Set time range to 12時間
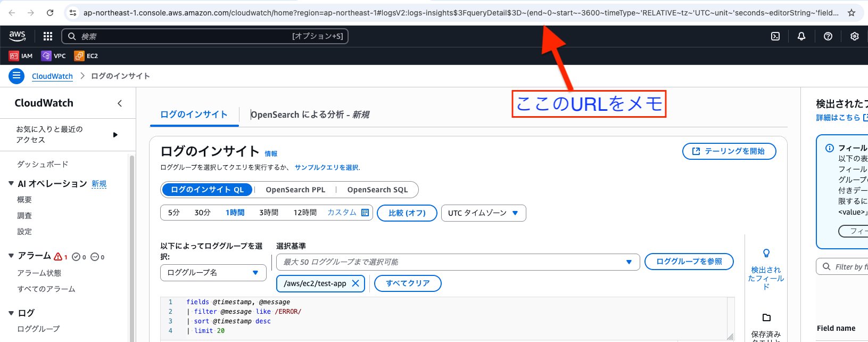This screenshot has width=868, height=342. [x=305, y=213]
